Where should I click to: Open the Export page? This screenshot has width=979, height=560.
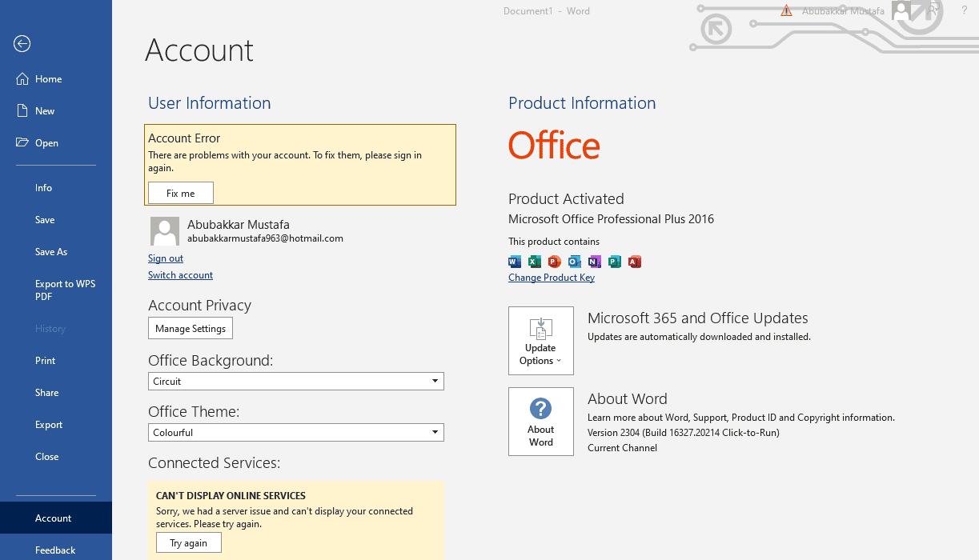pos(56,425)
